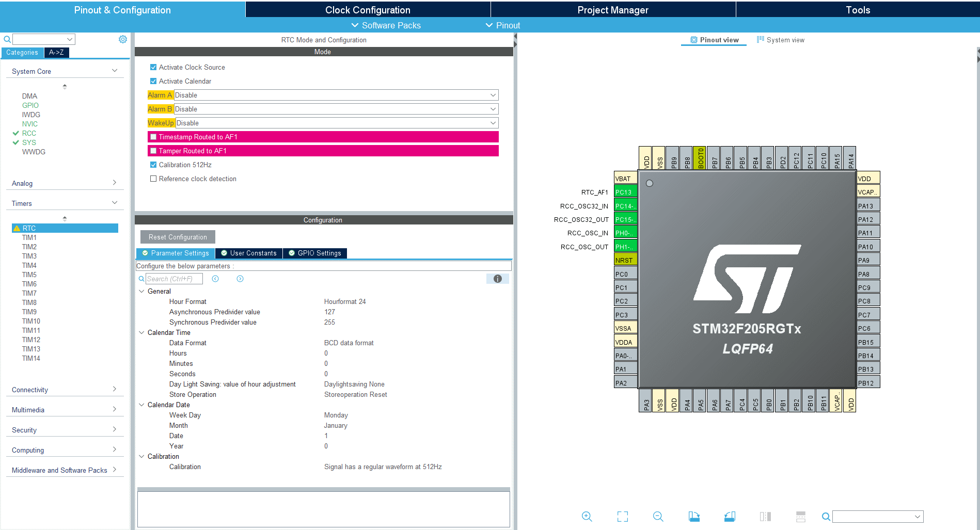Collapse the Calendar Time section

tap(141, 332)
